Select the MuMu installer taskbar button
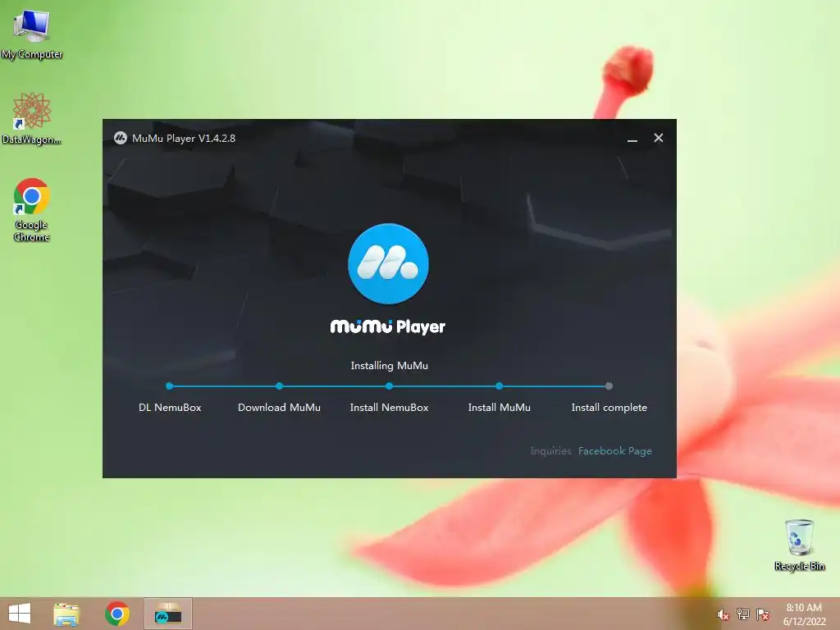Image resolution: width=840 pixels, height=630 pixels. point(168,614)
